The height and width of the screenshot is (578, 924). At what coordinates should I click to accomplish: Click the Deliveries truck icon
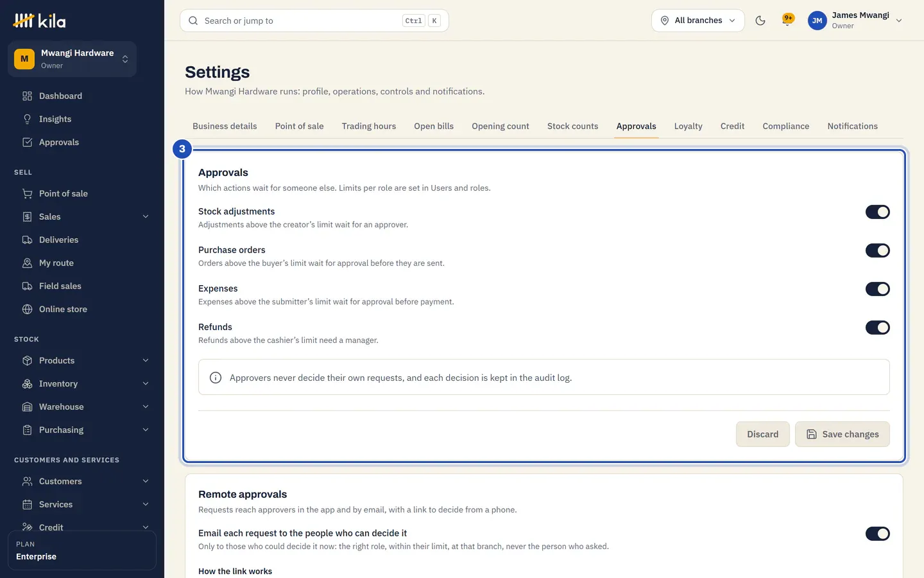pyautogui.click(x=27, y=240)
